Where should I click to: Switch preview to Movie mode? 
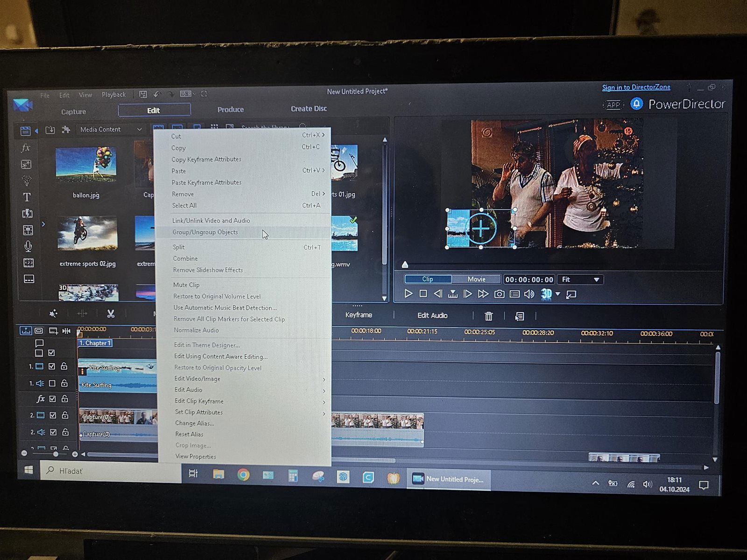(476, 279)
